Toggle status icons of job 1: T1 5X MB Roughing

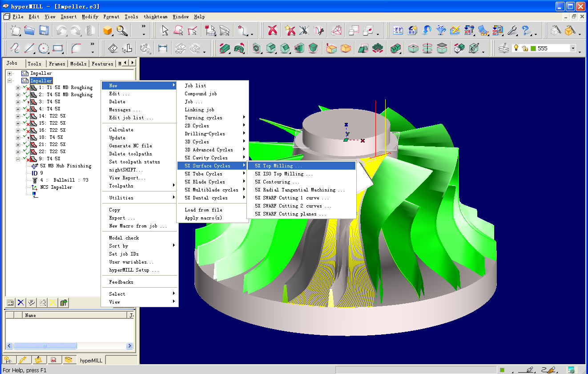point(26,88)
